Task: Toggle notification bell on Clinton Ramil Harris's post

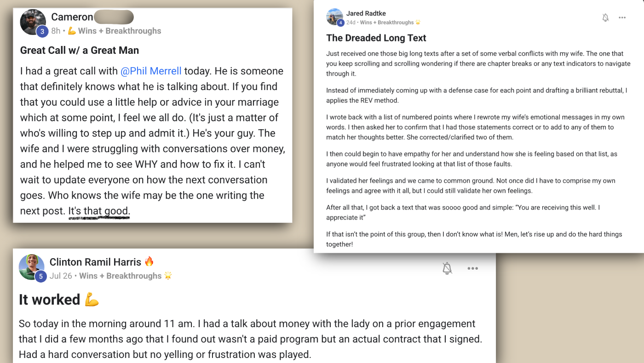Action: [447, 268]
